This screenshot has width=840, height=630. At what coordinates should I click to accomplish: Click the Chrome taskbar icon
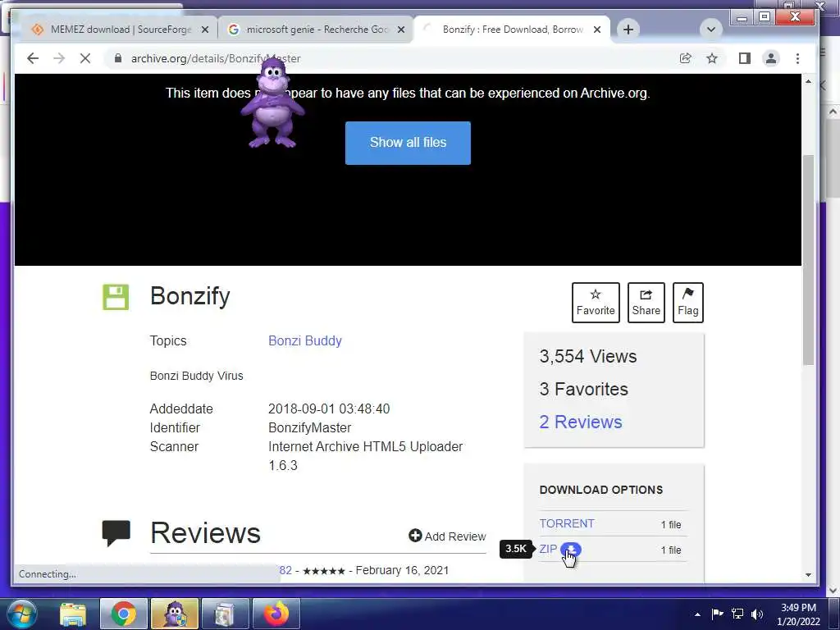click(124, 614)
